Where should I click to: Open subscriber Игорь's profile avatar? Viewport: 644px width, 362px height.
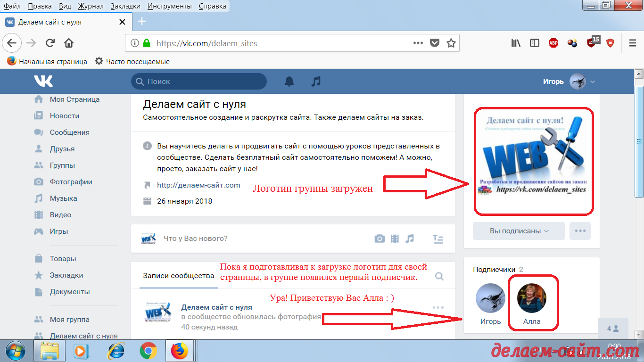(490, 298)
